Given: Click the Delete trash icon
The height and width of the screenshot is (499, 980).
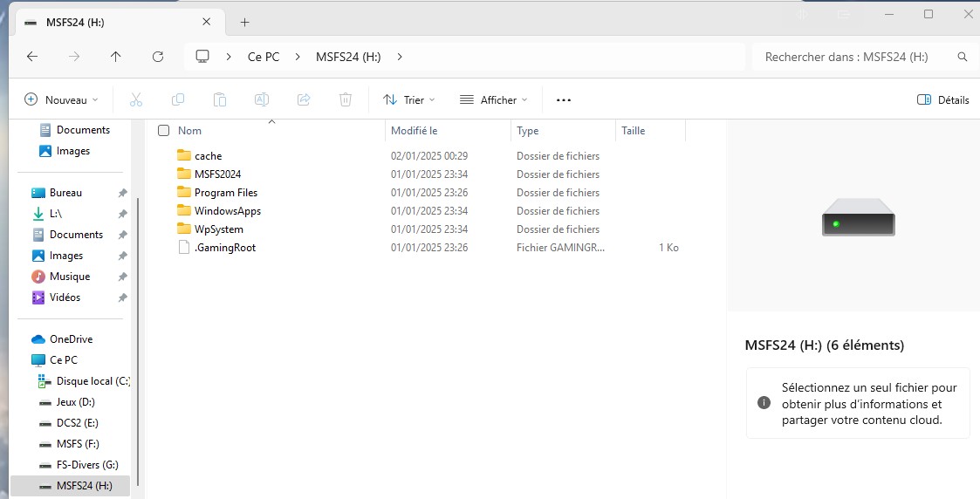Looking at the screenshot, I should click(x=346, y=100).
